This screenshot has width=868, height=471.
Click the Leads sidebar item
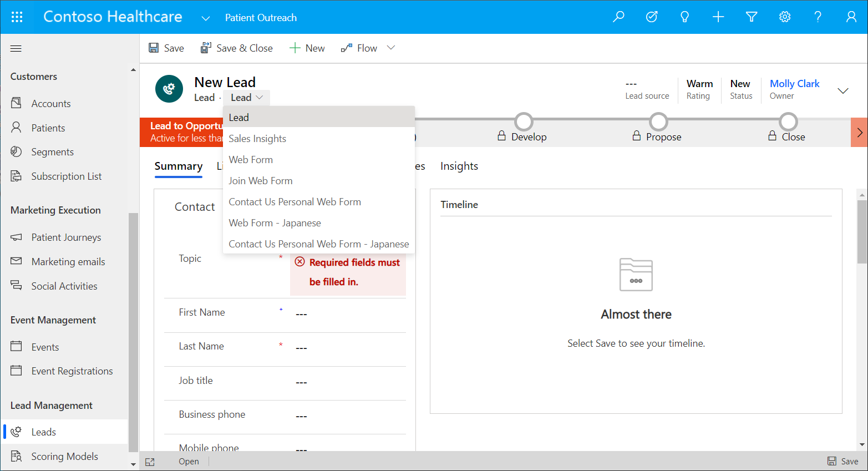click(65, 432)
